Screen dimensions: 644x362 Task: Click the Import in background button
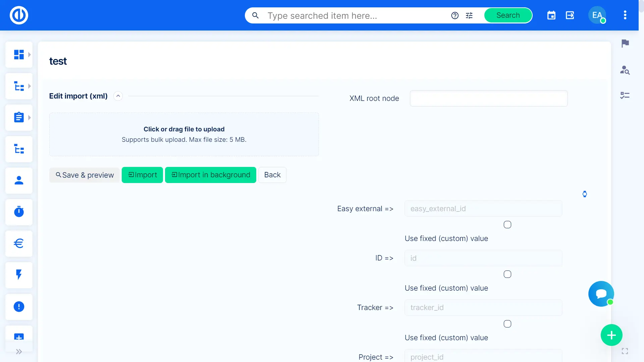coord(211,175)
